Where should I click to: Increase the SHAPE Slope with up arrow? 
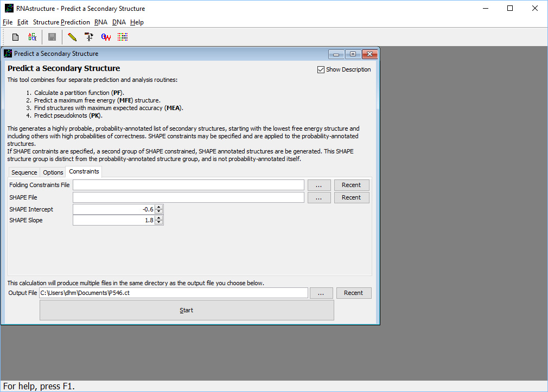(159, 218)
